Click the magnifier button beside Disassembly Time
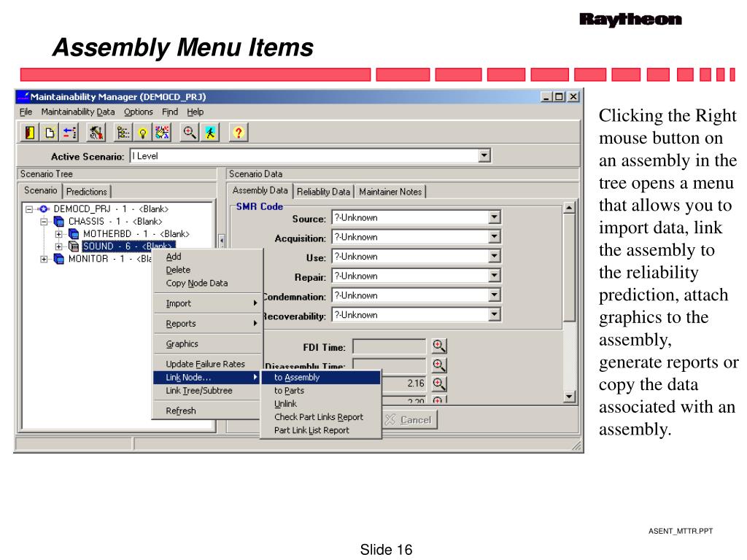 (438, 365)
